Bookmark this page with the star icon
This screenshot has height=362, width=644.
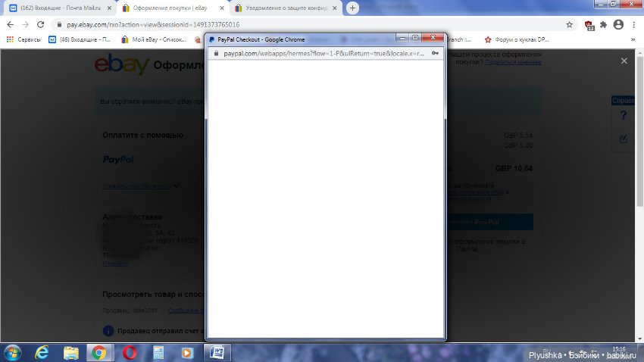(569, 25)
